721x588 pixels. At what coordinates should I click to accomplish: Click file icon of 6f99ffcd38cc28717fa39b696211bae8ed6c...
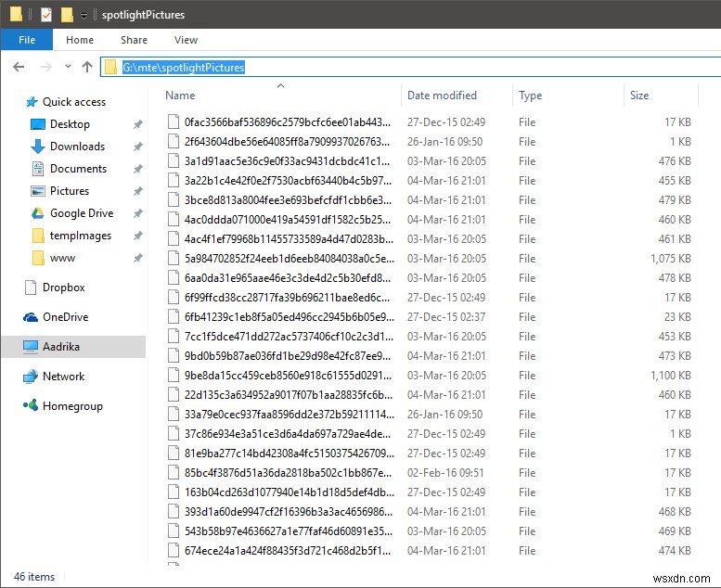[174, 298]
